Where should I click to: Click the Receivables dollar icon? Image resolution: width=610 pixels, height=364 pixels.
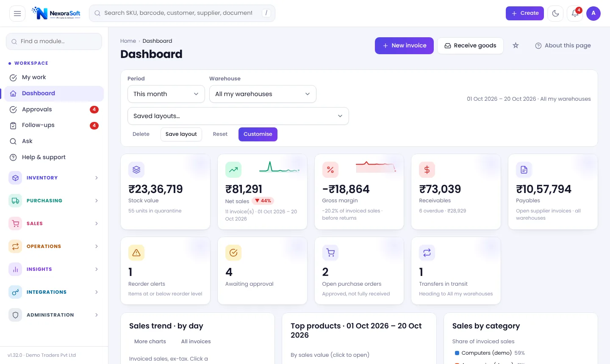pyautogui.click(x=427, y=170)
